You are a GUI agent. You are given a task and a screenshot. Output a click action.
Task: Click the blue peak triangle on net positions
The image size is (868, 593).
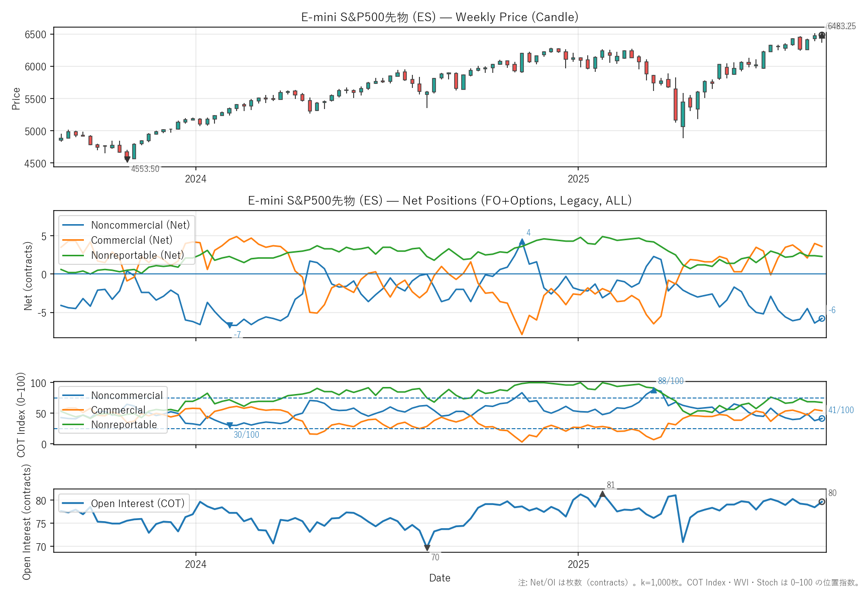click(x=522, y=242)
